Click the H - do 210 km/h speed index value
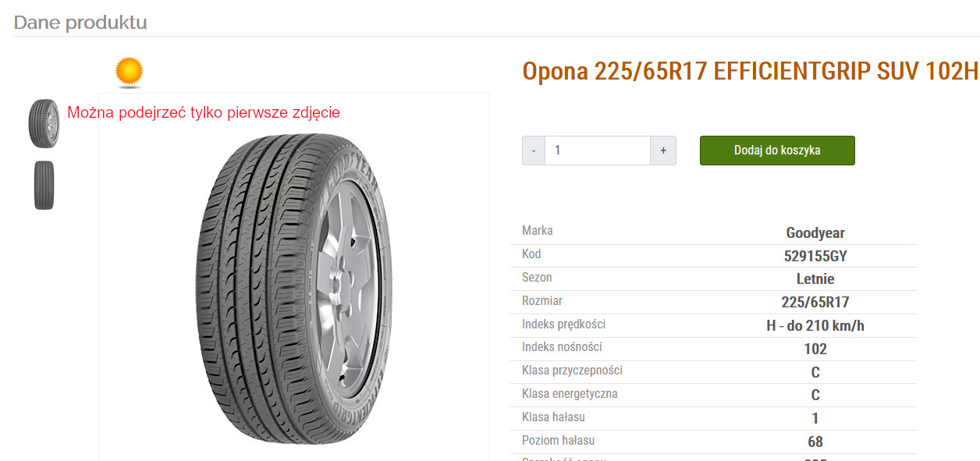 tap(815, 325)
